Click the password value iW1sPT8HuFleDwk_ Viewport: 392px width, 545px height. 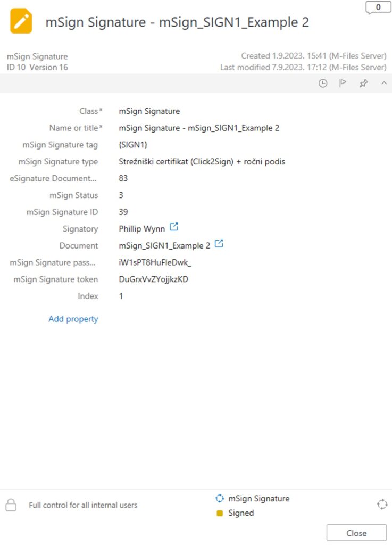click(x=155, y=262)
